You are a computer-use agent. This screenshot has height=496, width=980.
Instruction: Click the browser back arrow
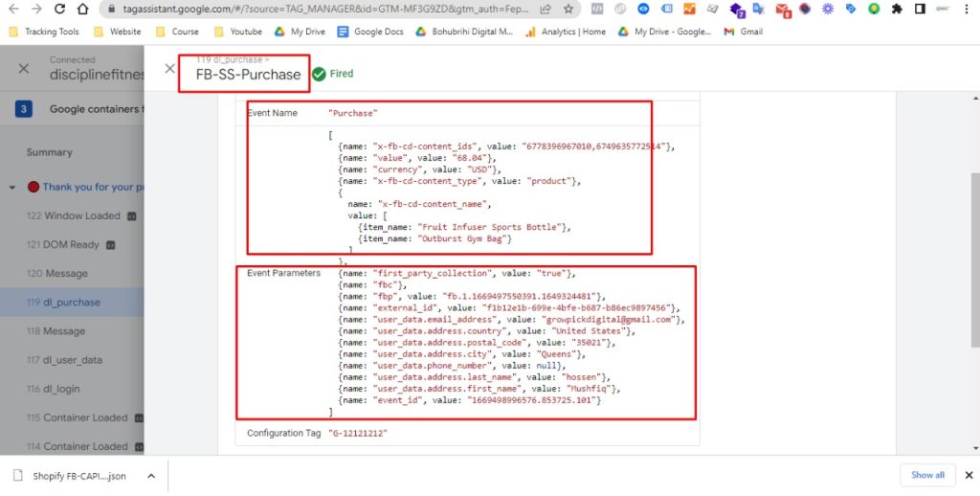pos(12,10)
